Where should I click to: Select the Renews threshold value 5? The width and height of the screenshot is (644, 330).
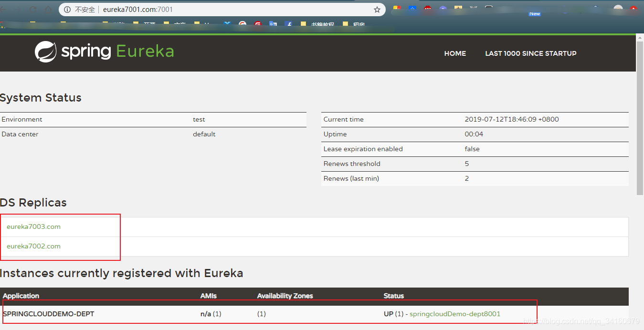point(467,164)
